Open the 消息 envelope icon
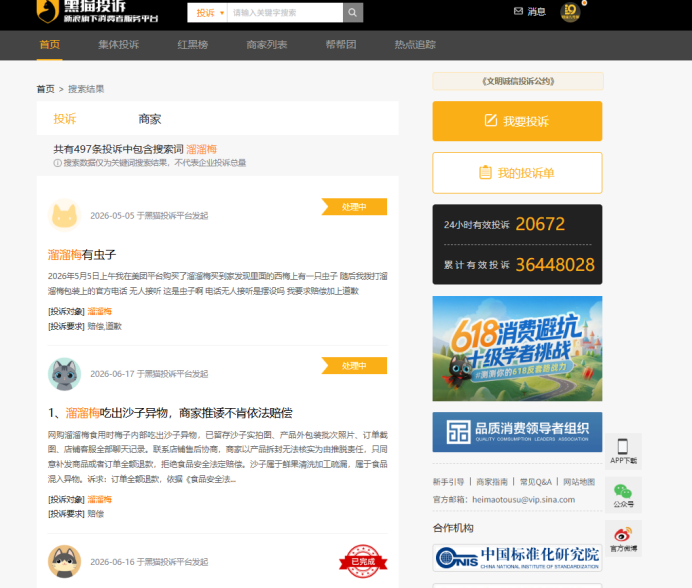This screenshot has width=692, height=588. click(519, 11)
